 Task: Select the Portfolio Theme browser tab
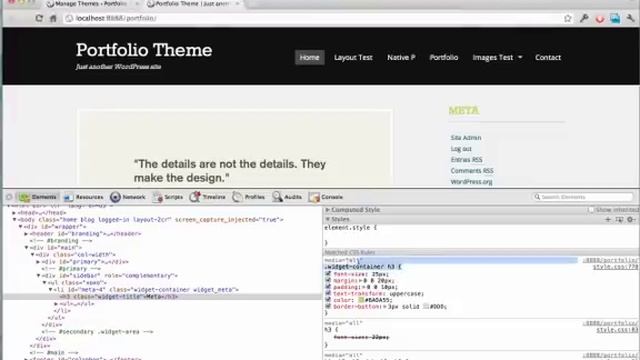coord(193,4)
